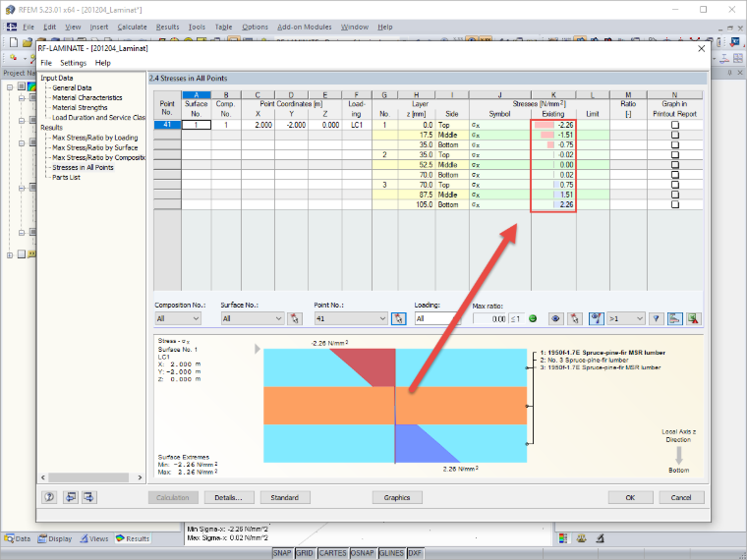The height and width of the screenshot is (560, 747).
Task: Open the RF-LAMINATE File menu
Action: (x=46, y=63)
